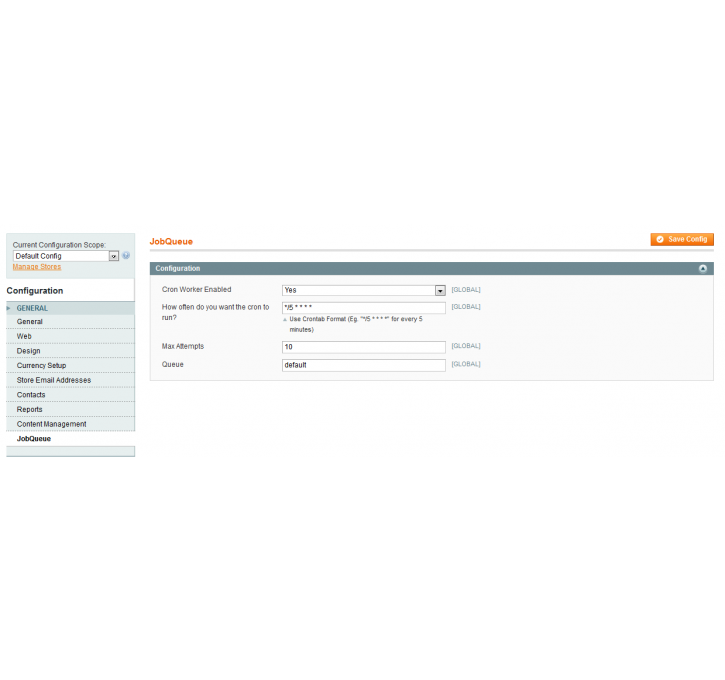This screenshot has width=725, height=680.
Task: Collapse the GENERAL sidebar group
Action: coord(70,308)
